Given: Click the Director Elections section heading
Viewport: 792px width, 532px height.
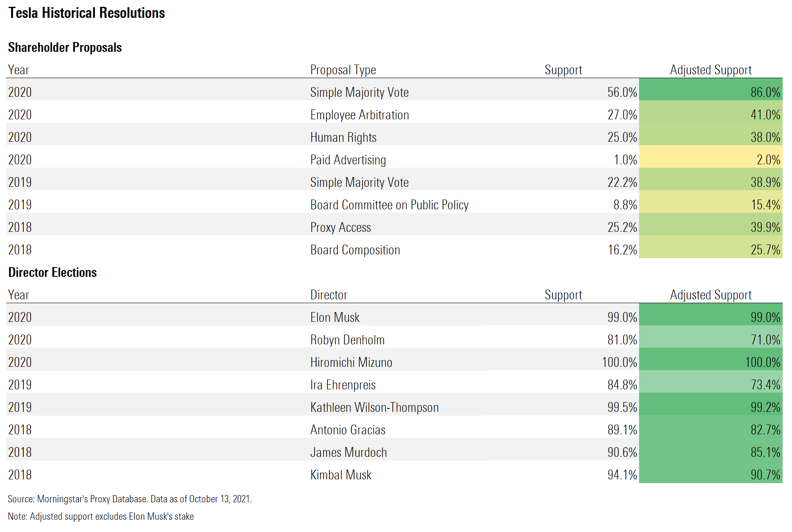Looking at the screenshot, I should 53,273.
